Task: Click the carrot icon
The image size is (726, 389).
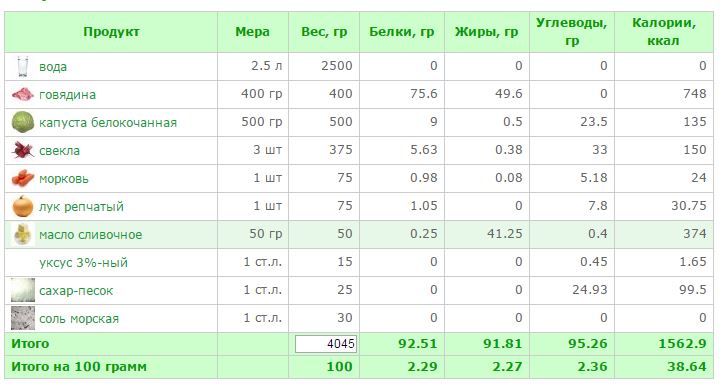Action: pyautogui.click(x=23, y=178)
